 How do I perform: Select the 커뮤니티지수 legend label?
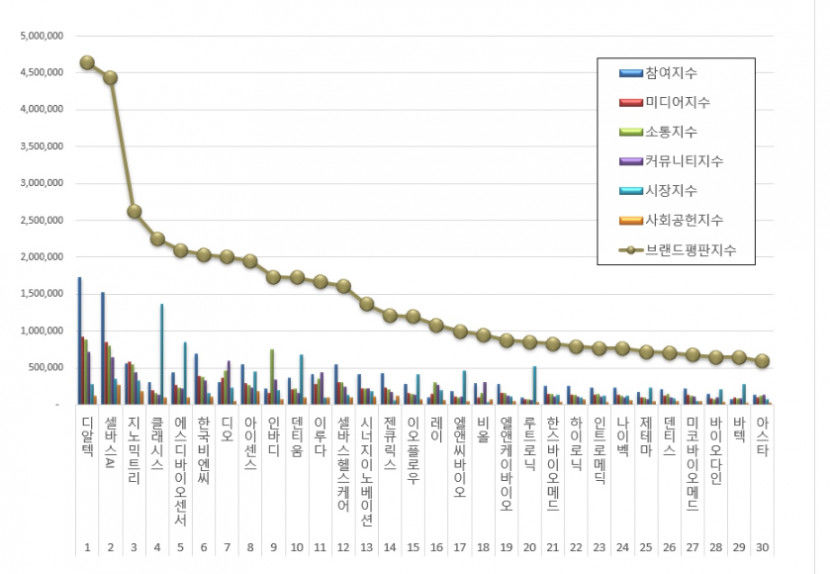point(684,161)
